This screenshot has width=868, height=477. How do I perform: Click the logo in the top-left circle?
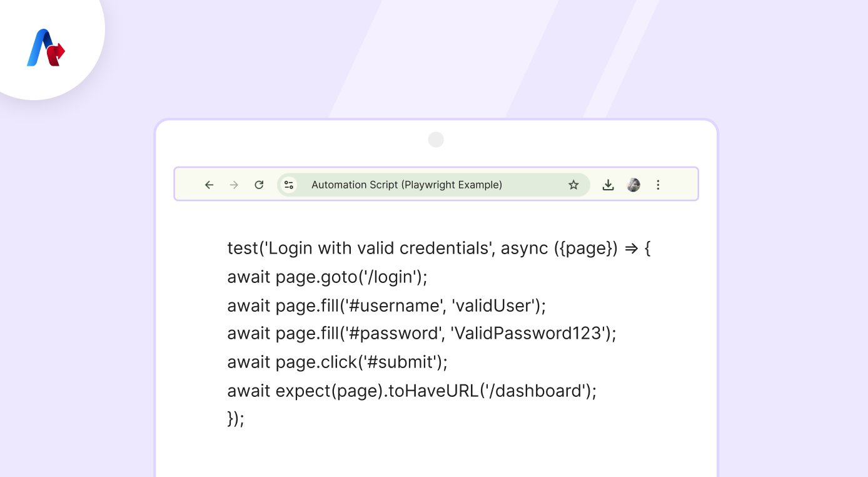[46, 48]
